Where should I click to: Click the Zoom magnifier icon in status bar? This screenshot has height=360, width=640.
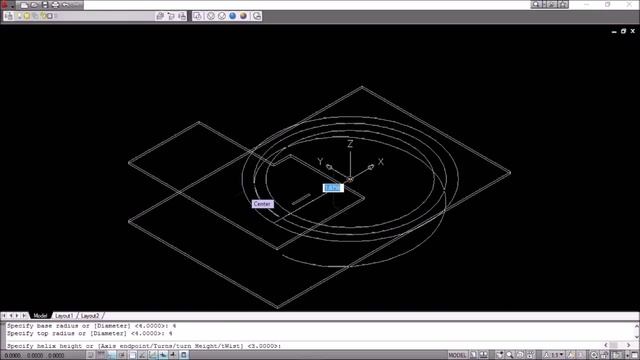(x=509, y=356)
